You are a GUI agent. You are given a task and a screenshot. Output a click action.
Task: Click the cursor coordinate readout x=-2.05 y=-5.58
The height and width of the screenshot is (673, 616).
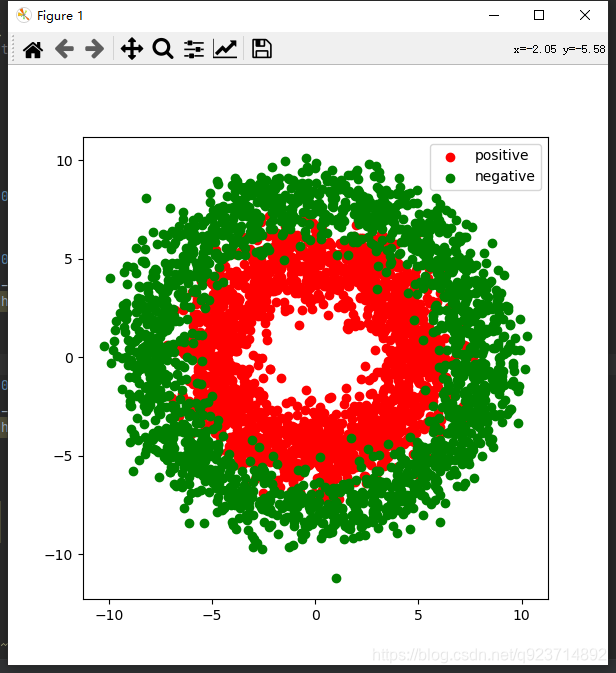coord(559,49)
